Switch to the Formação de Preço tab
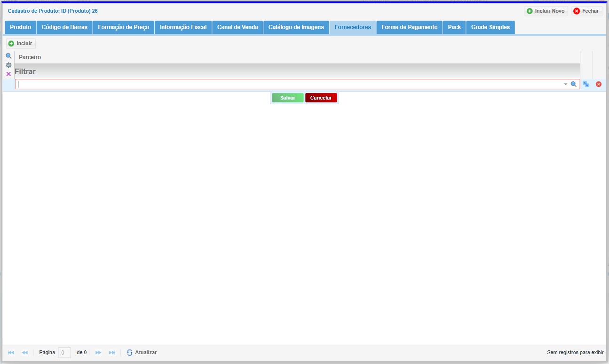This screenshot has width=609, height=364. pyautogui.click(x=123, y=27)
